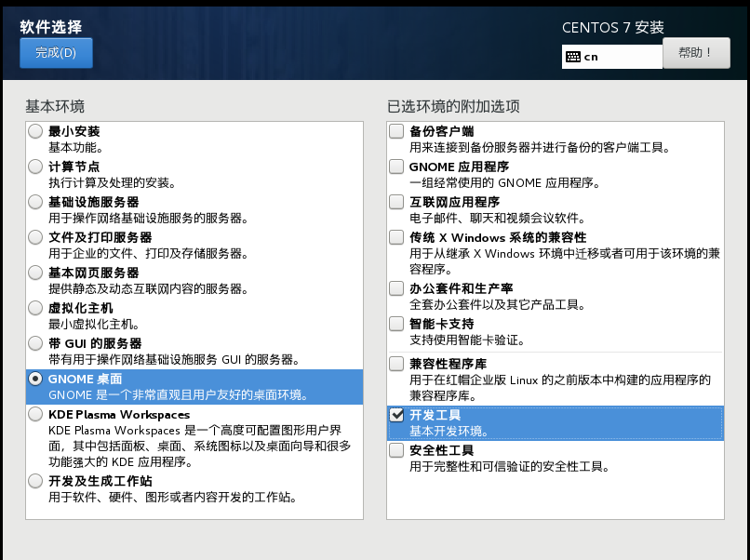This screenshot has height=560, width=750.
Task: Enable 传统 X Windows 系统的兼容性 checkbox
Action: coord(396,237)
